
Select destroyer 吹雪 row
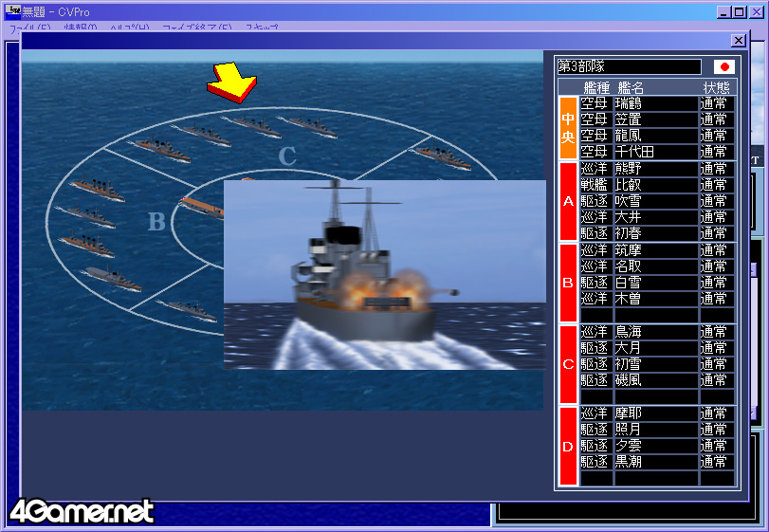[x=657, y=201]
